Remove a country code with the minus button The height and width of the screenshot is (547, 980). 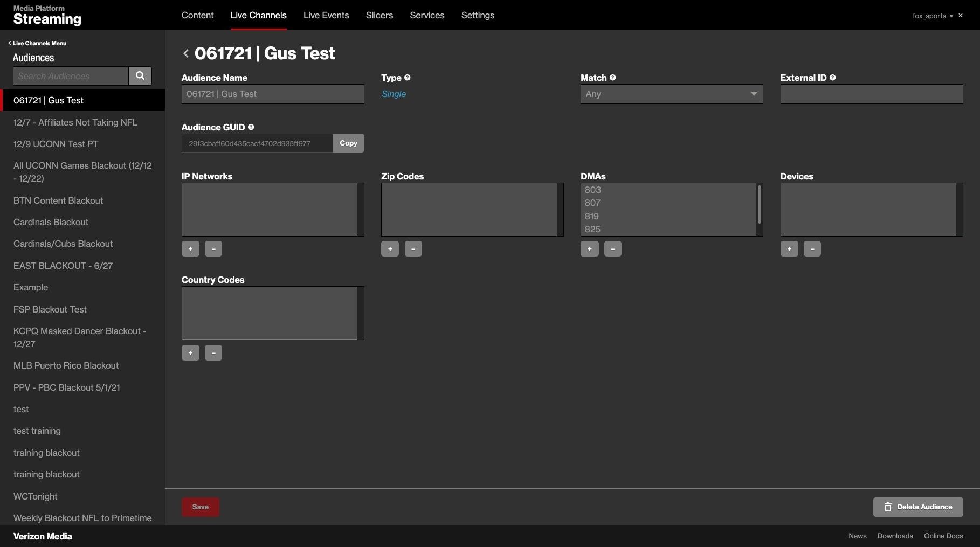pos(213,353)
